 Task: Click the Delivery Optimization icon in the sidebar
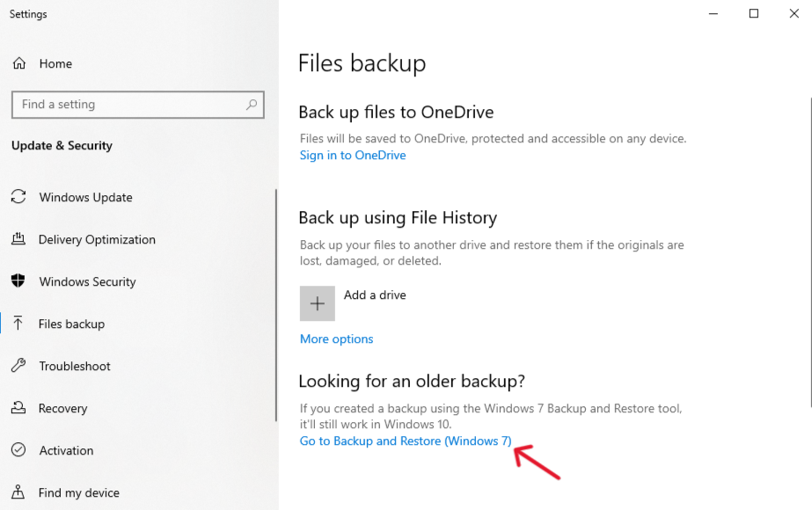click(x=18, y=239)
